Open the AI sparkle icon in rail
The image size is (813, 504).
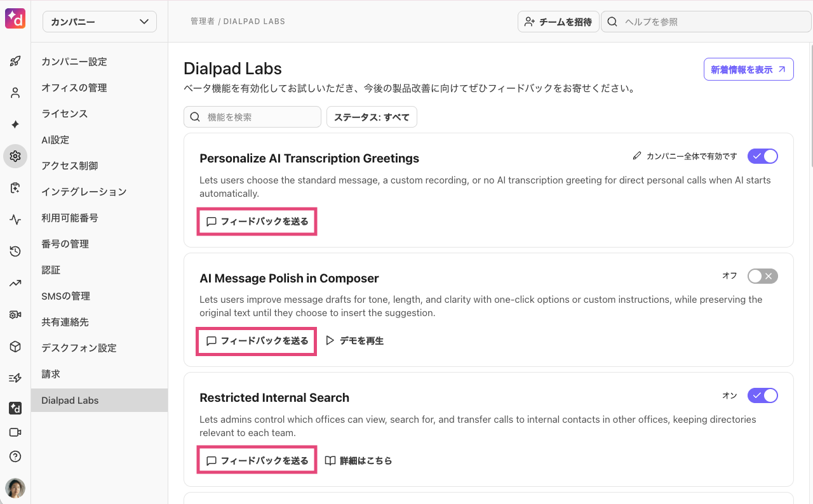pyautogui.click(x=15, y=124)
